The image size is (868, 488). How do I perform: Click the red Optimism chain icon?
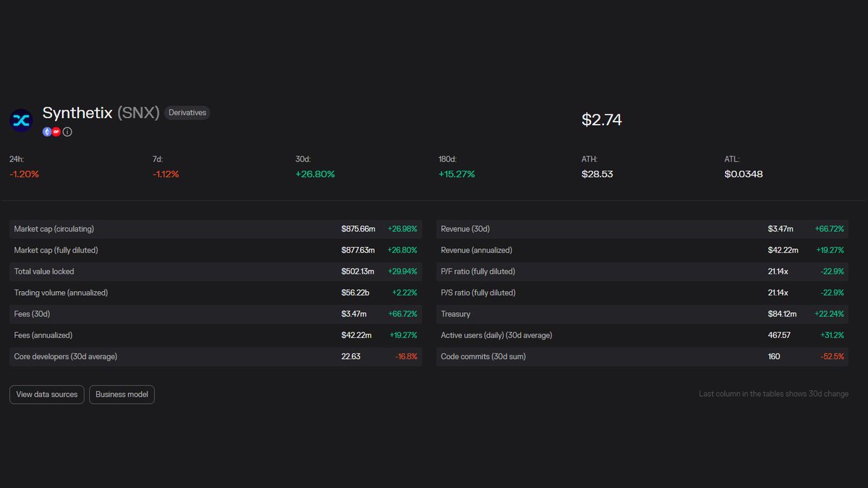point(56,132)
